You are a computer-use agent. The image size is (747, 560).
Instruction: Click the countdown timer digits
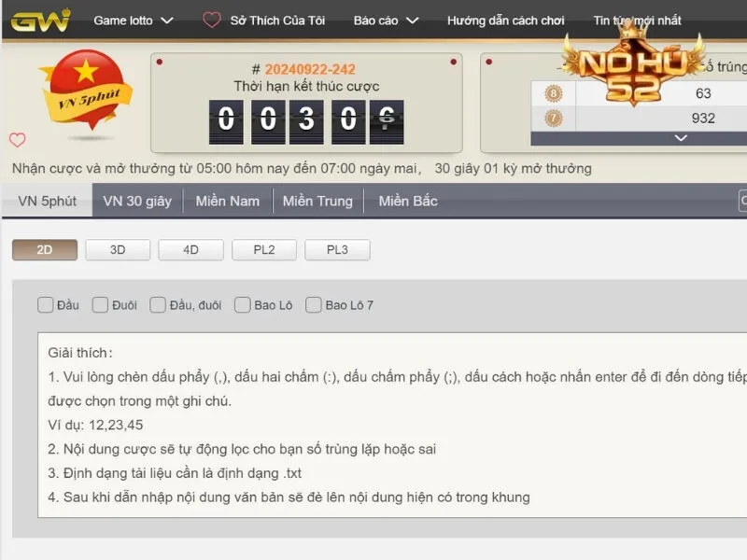306,122
